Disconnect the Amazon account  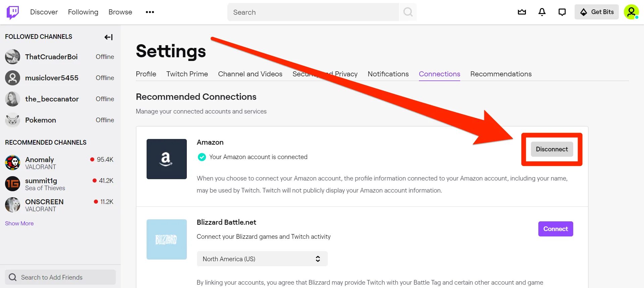coord(552,149)
